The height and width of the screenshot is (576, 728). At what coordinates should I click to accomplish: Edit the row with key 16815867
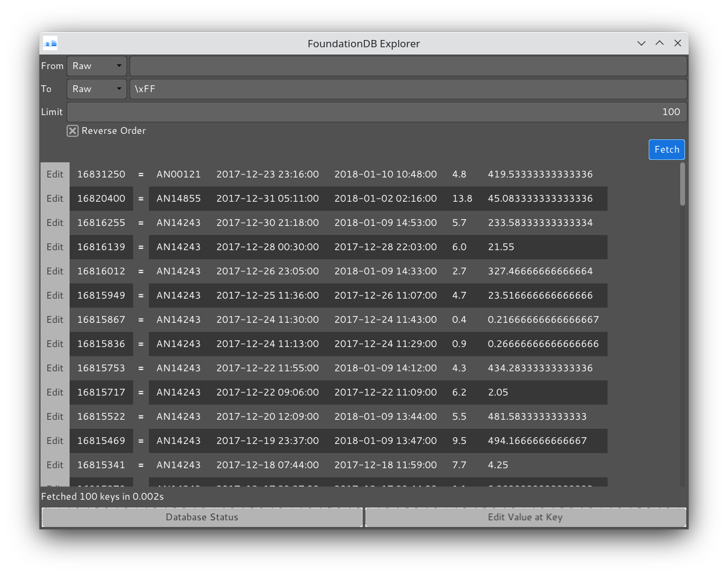[x=55, y=320]
